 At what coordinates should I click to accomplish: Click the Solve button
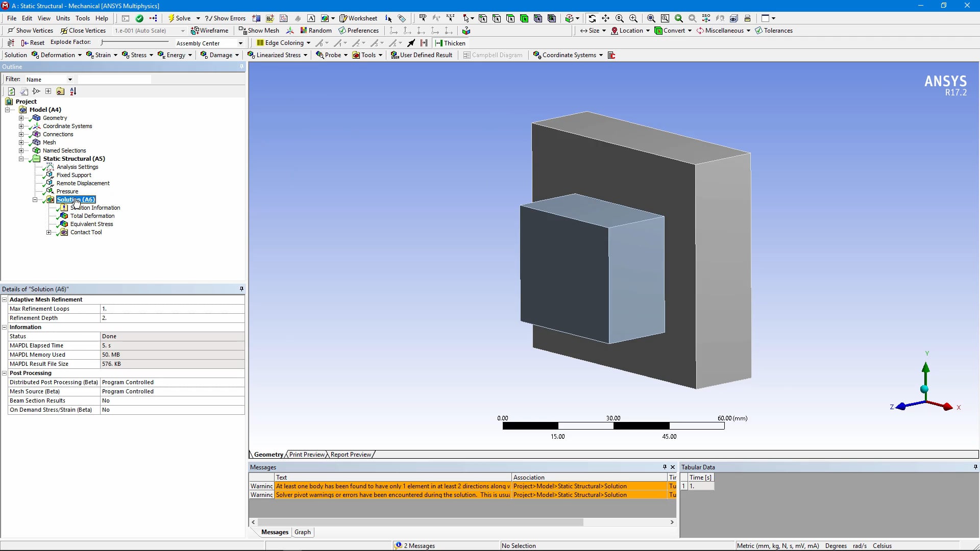coord(180,18)
